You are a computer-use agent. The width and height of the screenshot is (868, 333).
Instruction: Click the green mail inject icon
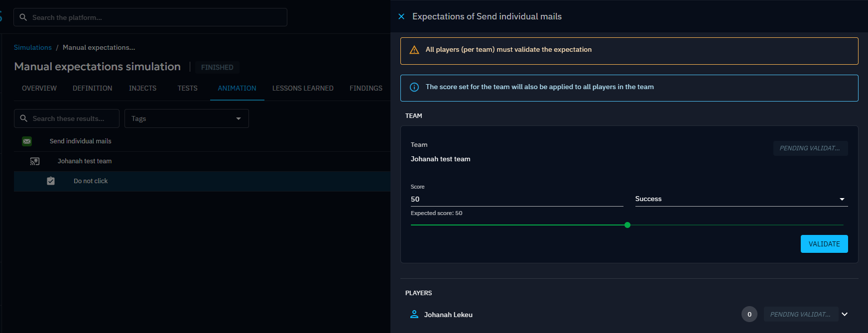click(x=27, y=141)
